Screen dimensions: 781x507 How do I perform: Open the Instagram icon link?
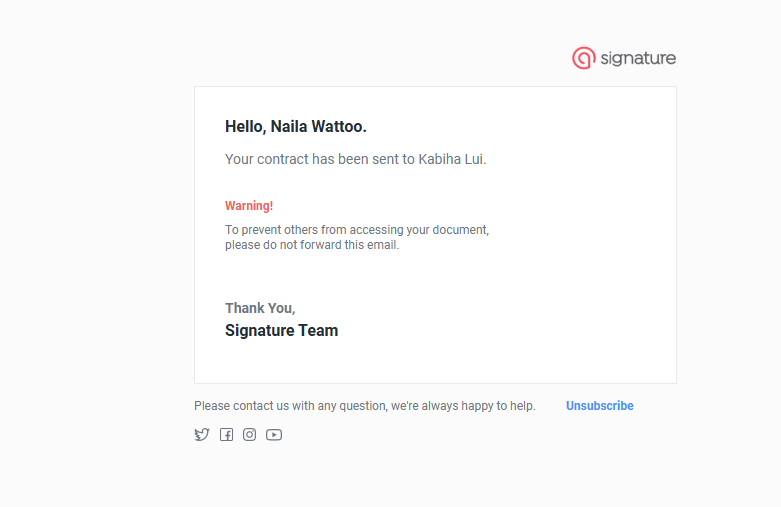point(250,435)
